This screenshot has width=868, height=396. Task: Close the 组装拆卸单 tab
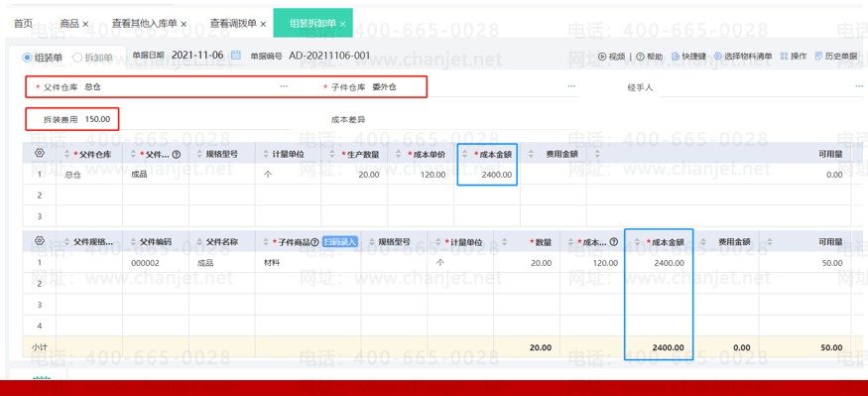[342, 25]
